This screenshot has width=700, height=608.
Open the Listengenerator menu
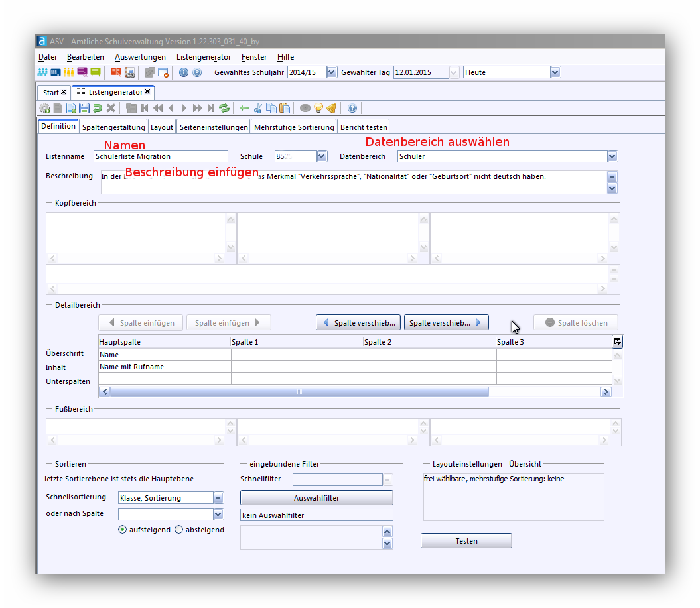point(204,56)
